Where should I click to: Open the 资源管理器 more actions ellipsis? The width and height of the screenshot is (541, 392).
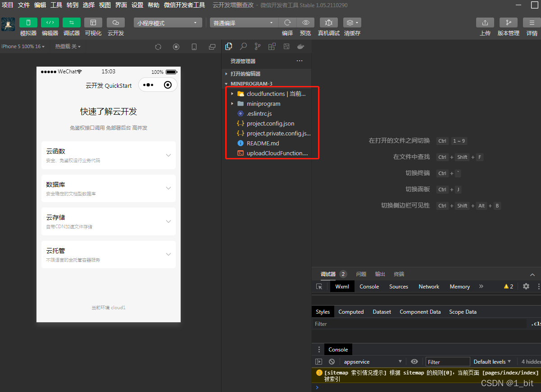coord(300,61)
